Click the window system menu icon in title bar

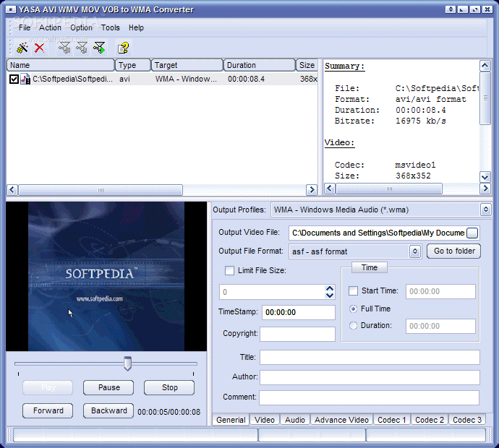(x=11, y=9)
